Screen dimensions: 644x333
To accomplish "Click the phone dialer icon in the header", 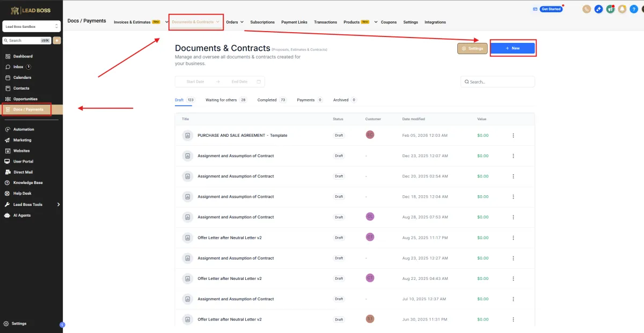I will (x=587, y=9).
